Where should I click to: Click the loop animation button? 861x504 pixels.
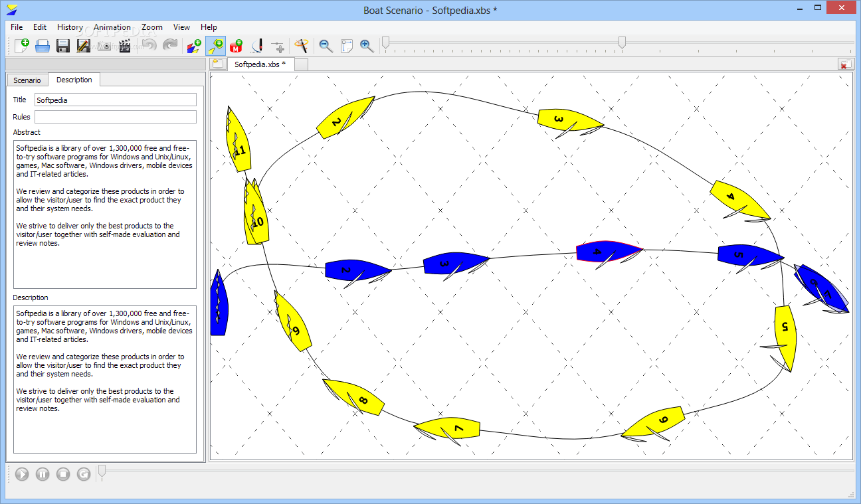coord(84,474)
